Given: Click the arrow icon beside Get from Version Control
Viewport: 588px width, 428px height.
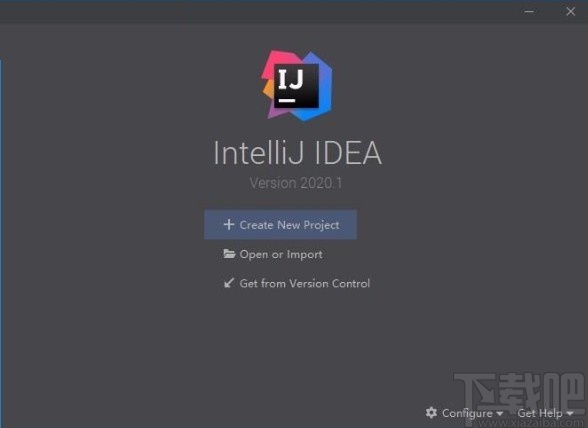Looking at the screenshot, I should (229, 283).
